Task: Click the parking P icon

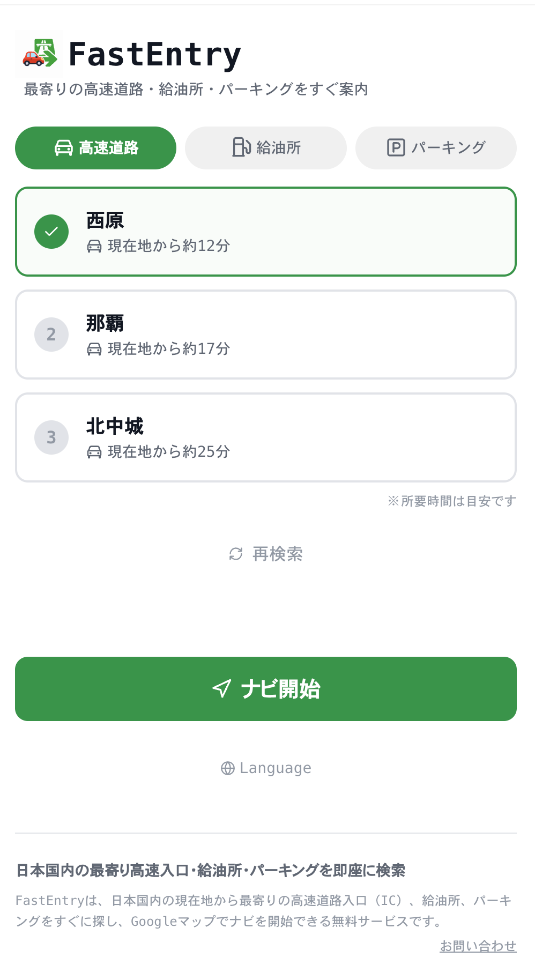Action: (396, 147)
